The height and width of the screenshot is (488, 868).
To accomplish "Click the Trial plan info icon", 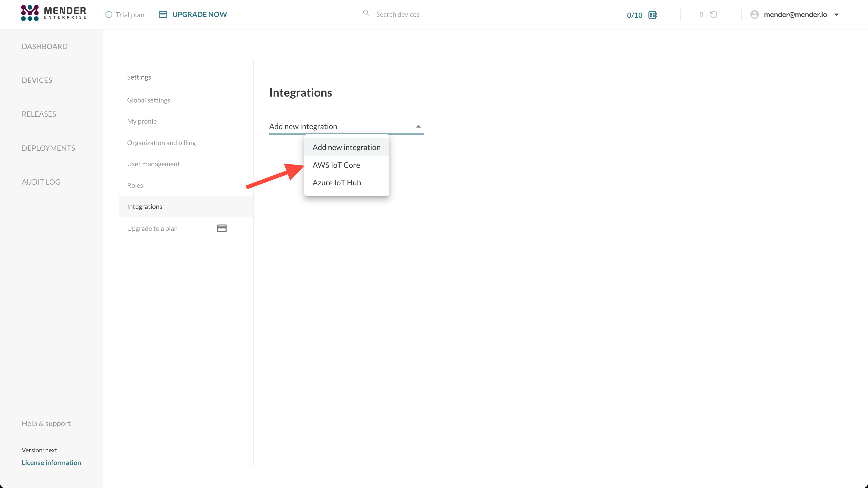I will (109, 14).
